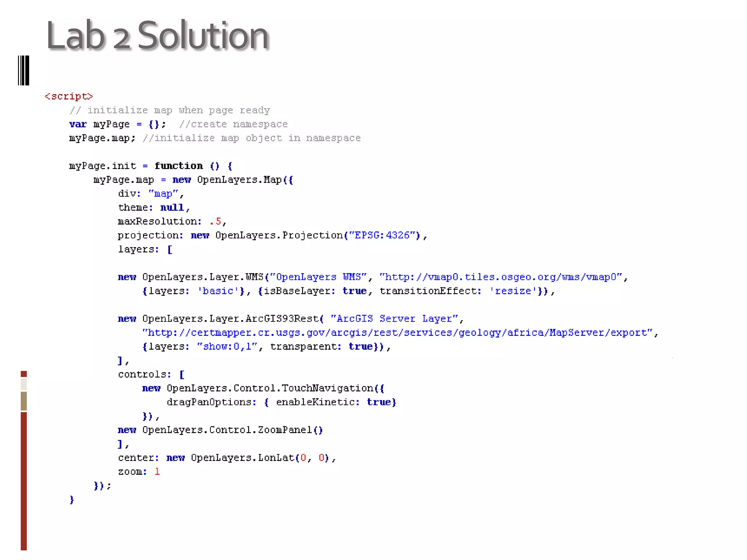Viewport: 747px width, 560px height.
Task: Click the 'controls: [' array opener
Action: [151, 374]
